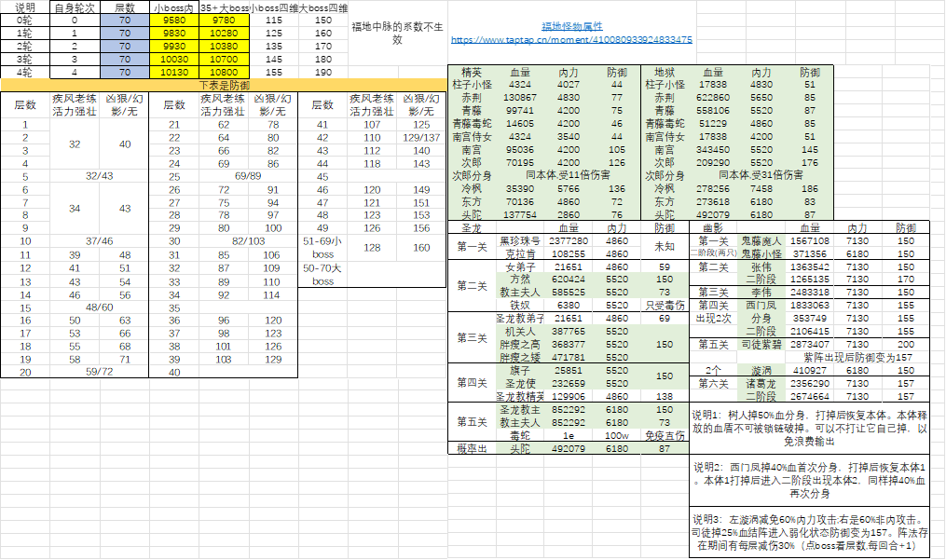Select the cell containing 99741
This screenshot has width=946, height=560.
[519, 111]
